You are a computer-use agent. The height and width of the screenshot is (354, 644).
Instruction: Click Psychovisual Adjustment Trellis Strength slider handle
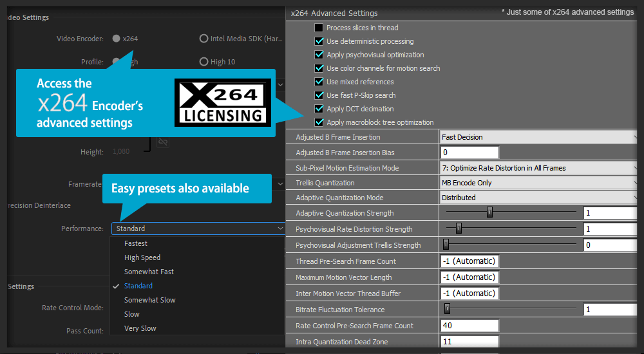446,245
